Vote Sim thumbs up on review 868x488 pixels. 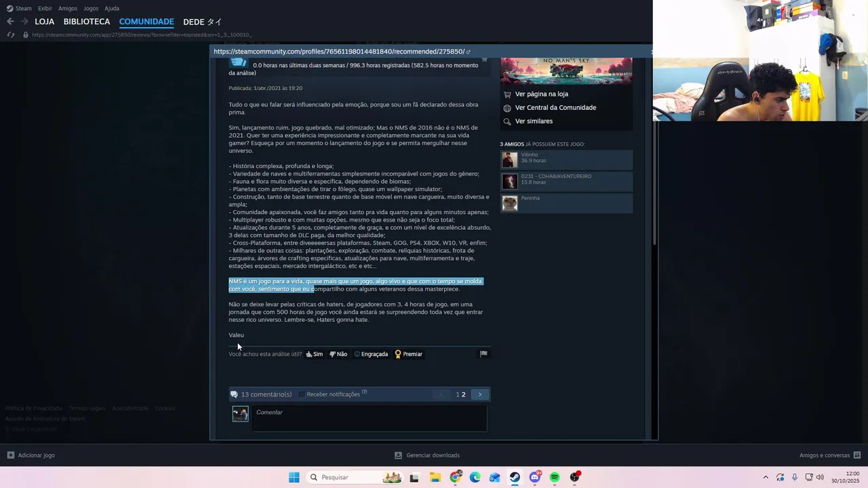(x=315, y=354)
